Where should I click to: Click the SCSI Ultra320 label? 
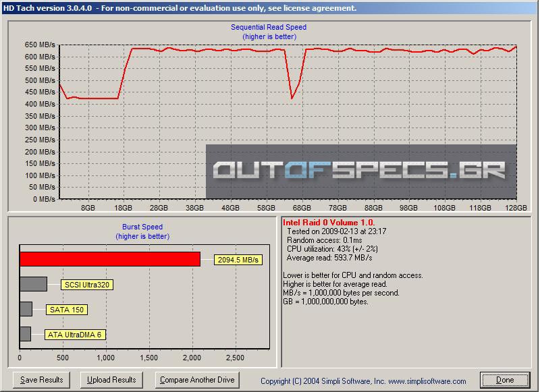click(x=87, y=285)
